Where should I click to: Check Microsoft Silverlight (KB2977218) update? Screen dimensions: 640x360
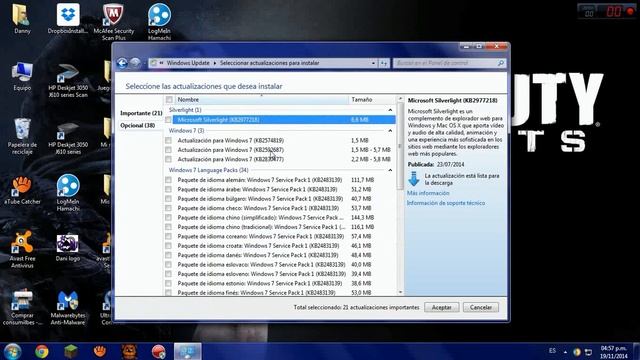tap(168, 120)
